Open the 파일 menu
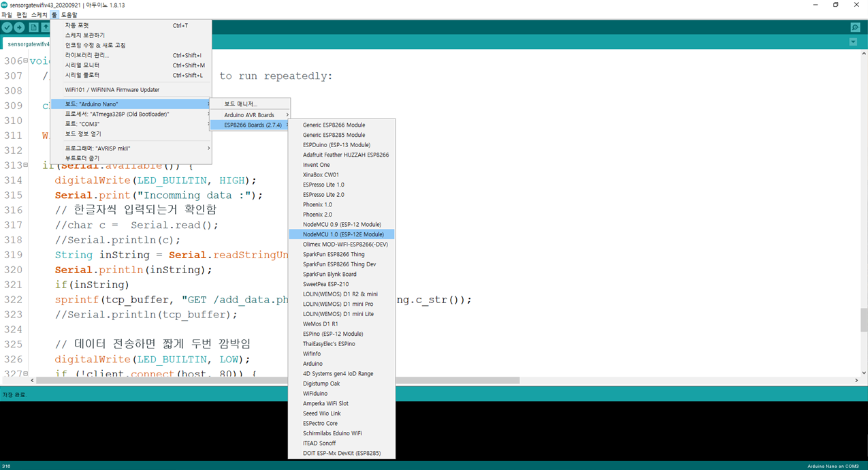This screenshot has width=868, height=470. click(7, 15)
